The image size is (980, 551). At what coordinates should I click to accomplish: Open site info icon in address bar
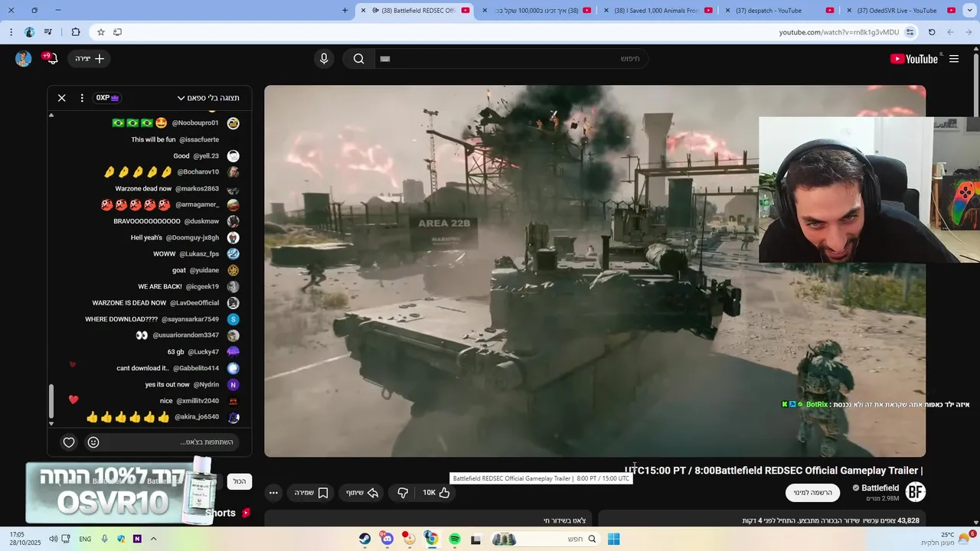coord(910,32)
